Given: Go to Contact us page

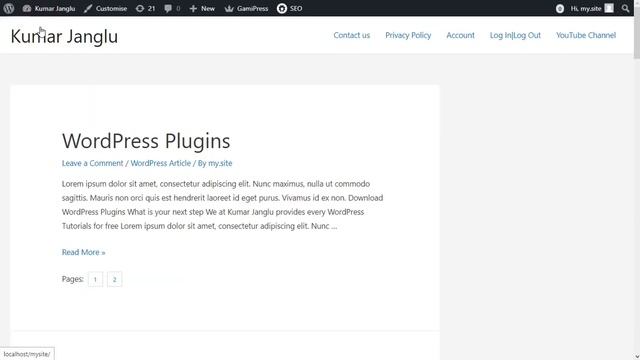Looking at the screenshot, I should [351, 35].
